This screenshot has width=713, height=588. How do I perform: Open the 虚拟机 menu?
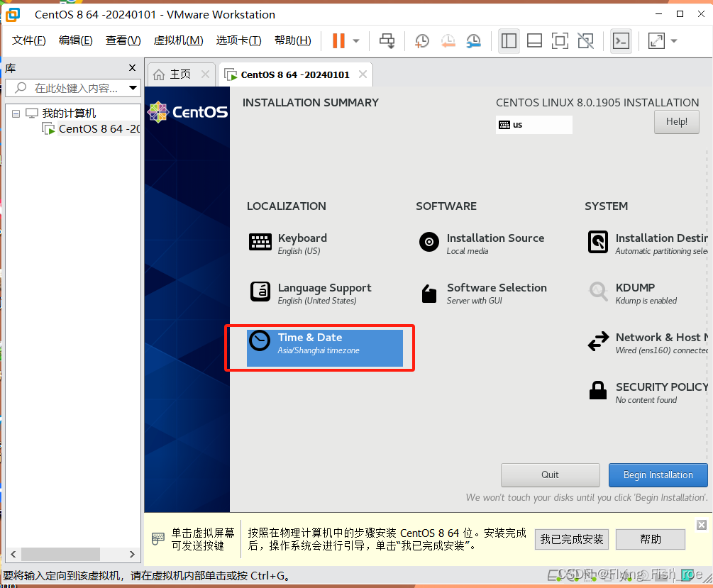tap(177, 40)
